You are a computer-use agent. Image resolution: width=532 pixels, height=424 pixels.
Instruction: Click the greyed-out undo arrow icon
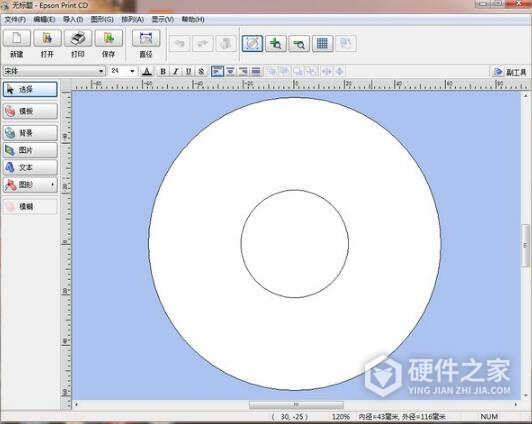pos(179,43)
